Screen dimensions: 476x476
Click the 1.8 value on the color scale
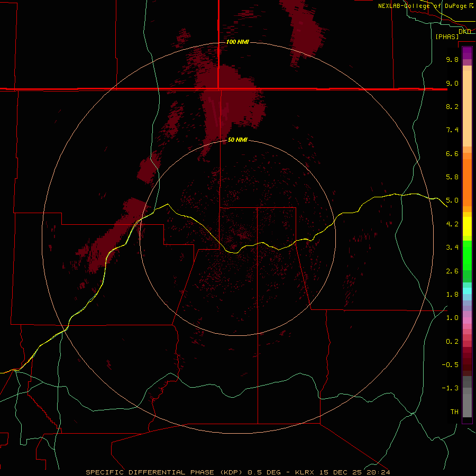tap(452, 295)
